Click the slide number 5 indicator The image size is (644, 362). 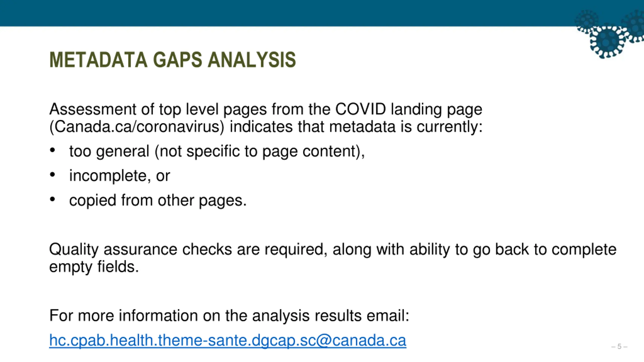[619, 347]
